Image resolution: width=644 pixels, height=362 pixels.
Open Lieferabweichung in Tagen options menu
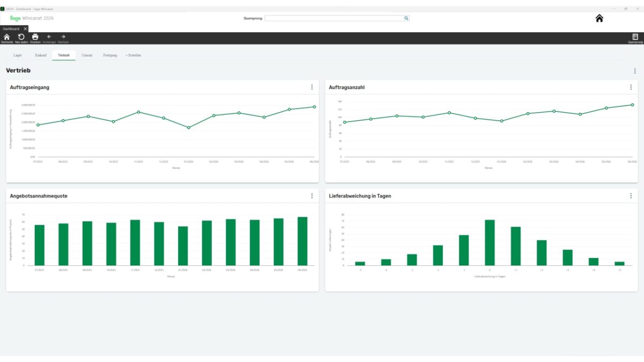tap(631, 196)
